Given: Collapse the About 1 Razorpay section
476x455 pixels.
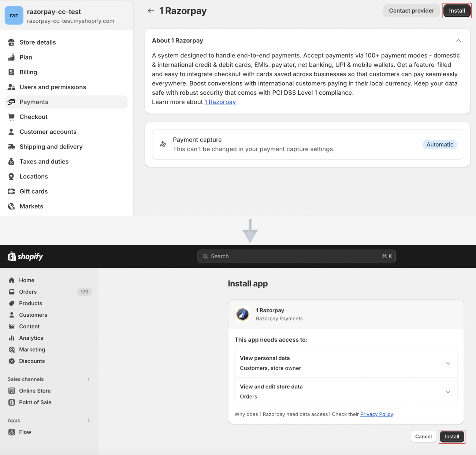Looking at the screenshot, I should [x=458, y=41].
